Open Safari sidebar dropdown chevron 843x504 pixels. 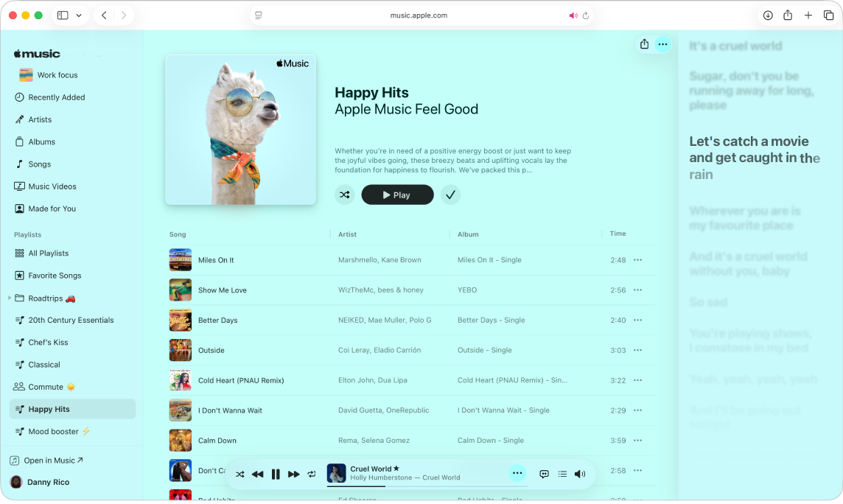click(79, 15)
